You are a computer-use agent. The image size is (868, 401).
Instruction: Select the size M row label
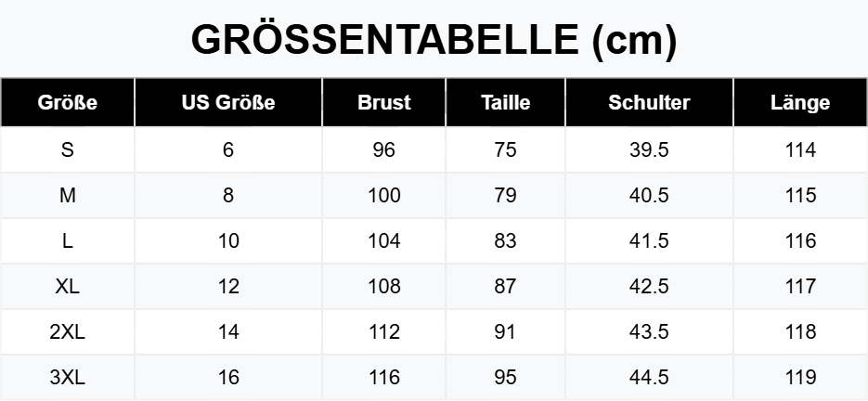pos(68,195)
